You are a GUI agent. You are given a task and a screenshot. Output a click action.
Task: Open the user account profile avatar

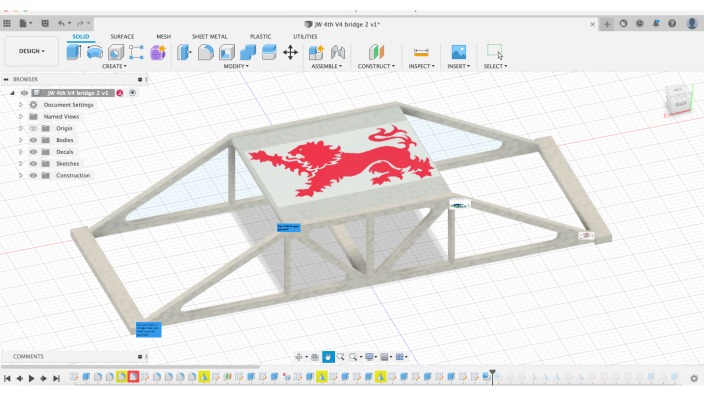click(x=692, y=23)
